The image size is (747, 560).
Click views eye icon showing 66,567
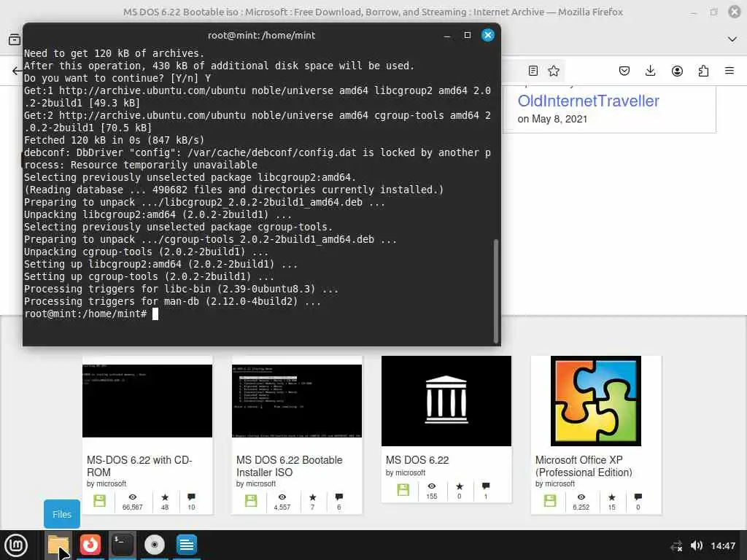point(133,497)
